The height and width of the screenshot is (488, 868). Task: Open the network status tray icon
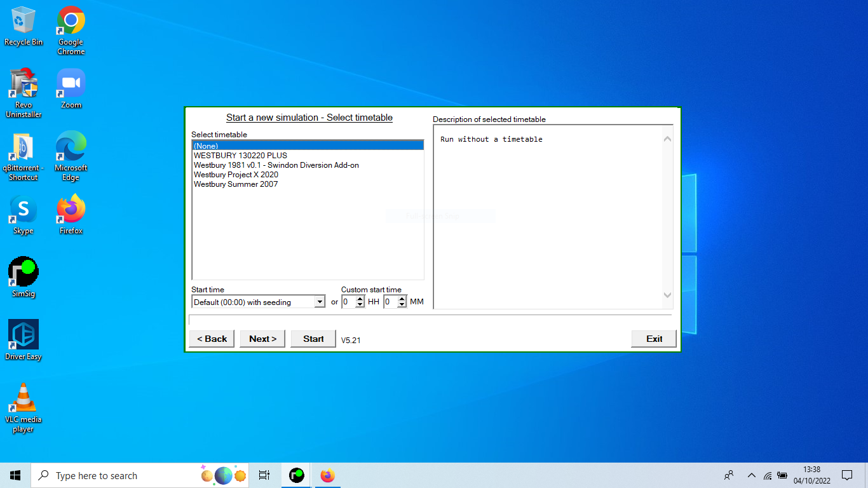pos(768,475)
